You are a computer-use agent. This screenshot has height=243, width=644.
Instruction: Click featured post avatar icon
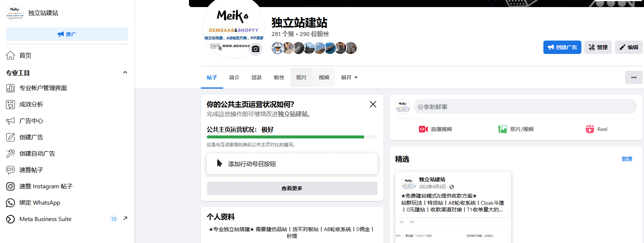(x=409, y=183)
